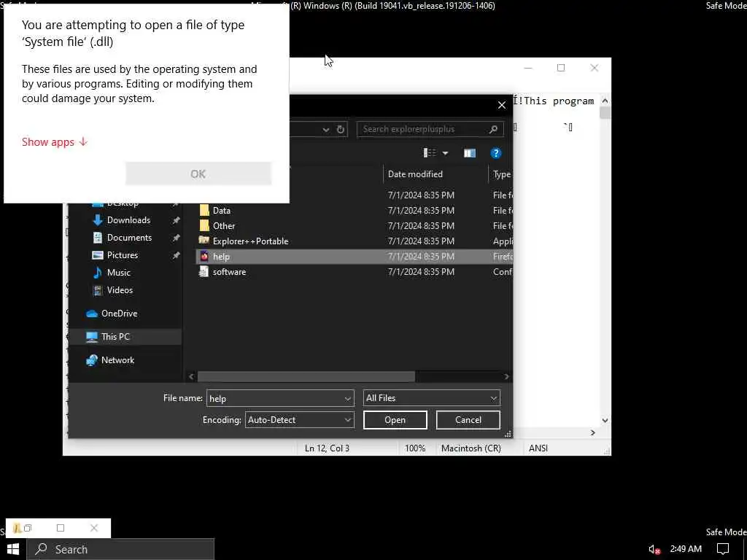Click the Macintosh (CR) status bar entry
This screenshot has height=560, width=747.
click(x=471, y=448)
